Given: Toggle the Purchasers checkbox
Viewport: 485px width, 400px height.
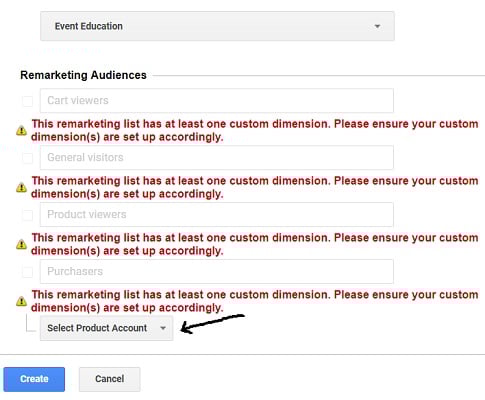Looking at the screenshot, I should (x=27, y=272).
